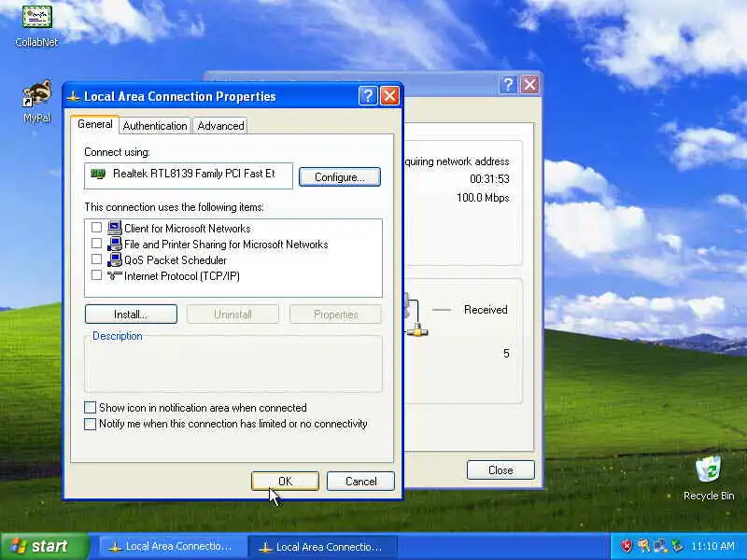Tick the QoS Packet Scheduler checkbox
Image resolution: width=747 pixels, height=560 pixels.
[96, 259]
